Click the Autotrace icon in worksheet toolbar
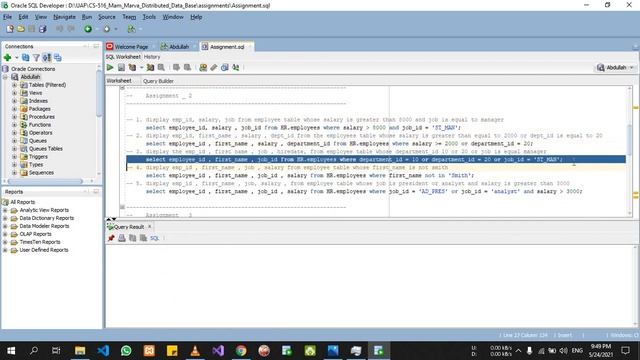The width and height of the screenshot is (640, 360). pyautogui.click(x=151, y=67)
